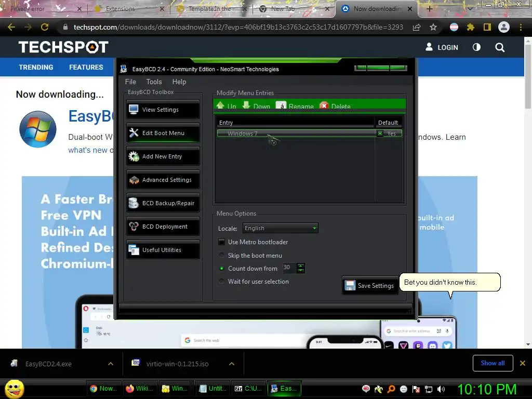Open the BCD Deployment section

coord(163,227)
